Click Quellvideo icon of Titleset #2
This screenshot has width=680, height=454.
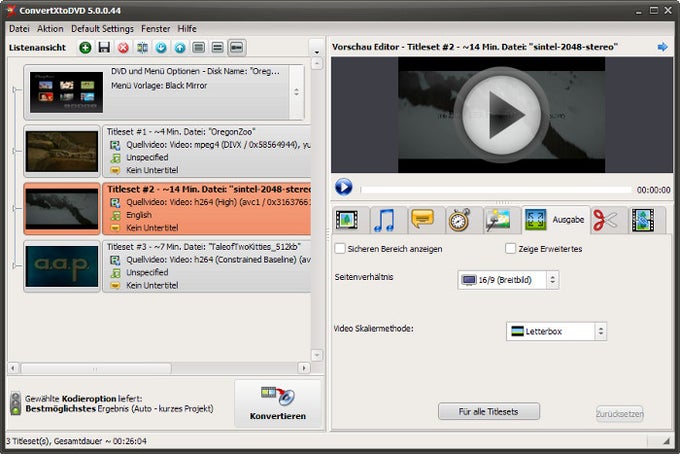click(x=115, y=203)
